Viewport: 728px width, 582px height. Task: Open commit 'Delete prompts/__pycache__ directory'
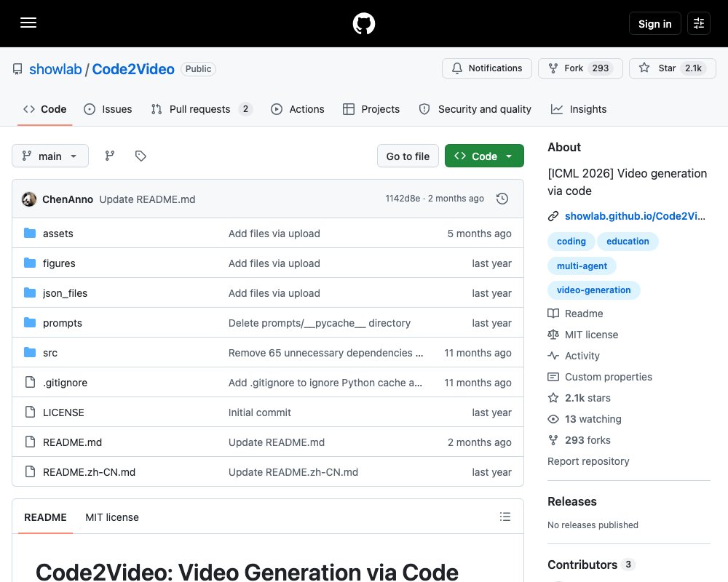pyautogui.click(x=320, y=323)
